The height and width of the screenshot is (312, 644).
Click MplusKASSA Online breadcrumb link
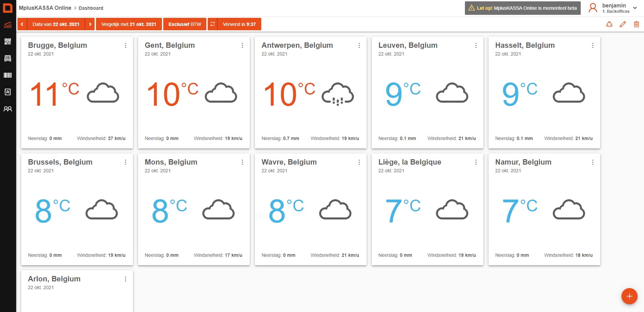[45, 8]
